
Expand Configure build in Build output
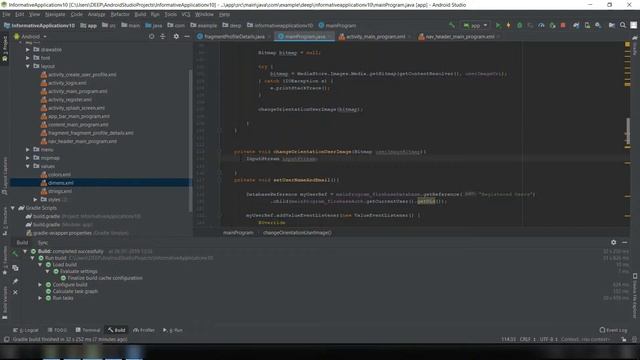(x=40, y=284)
